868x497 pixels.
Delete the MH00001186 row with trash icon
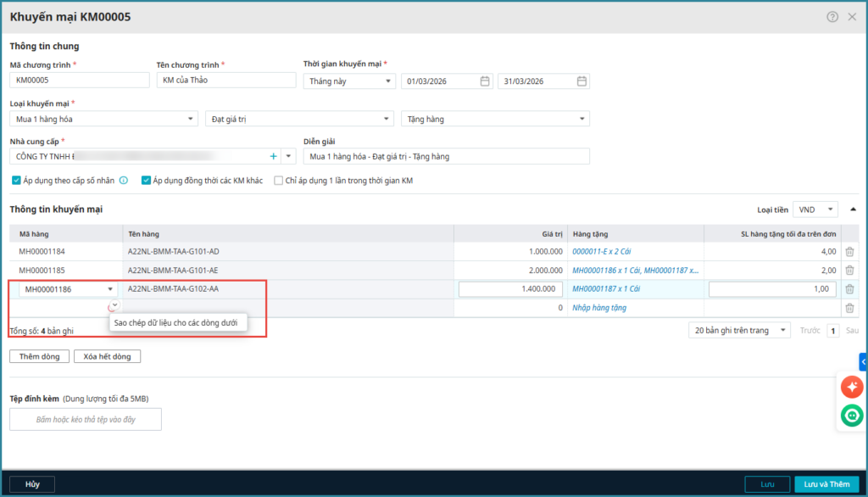click(849, 289)
